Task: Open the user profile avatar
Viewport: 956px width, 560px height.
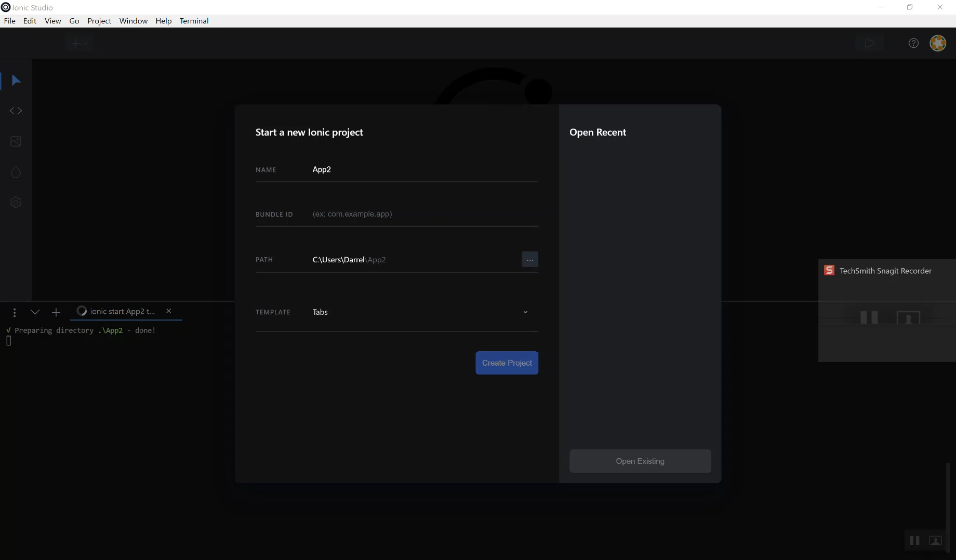Action: pyautogui.click(x=938, y=43)
